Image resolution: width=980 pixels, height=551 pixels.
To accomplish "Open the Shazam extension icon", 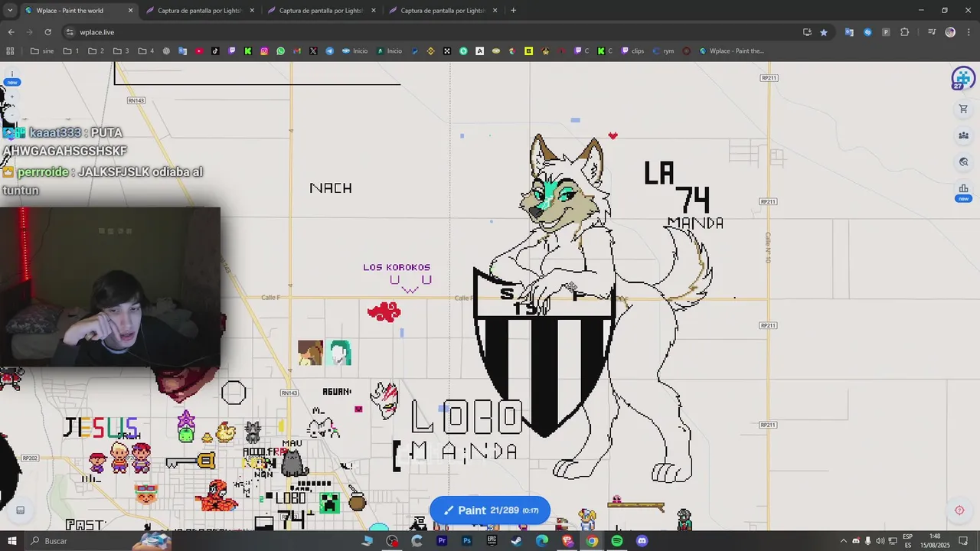I will point(867,32).
